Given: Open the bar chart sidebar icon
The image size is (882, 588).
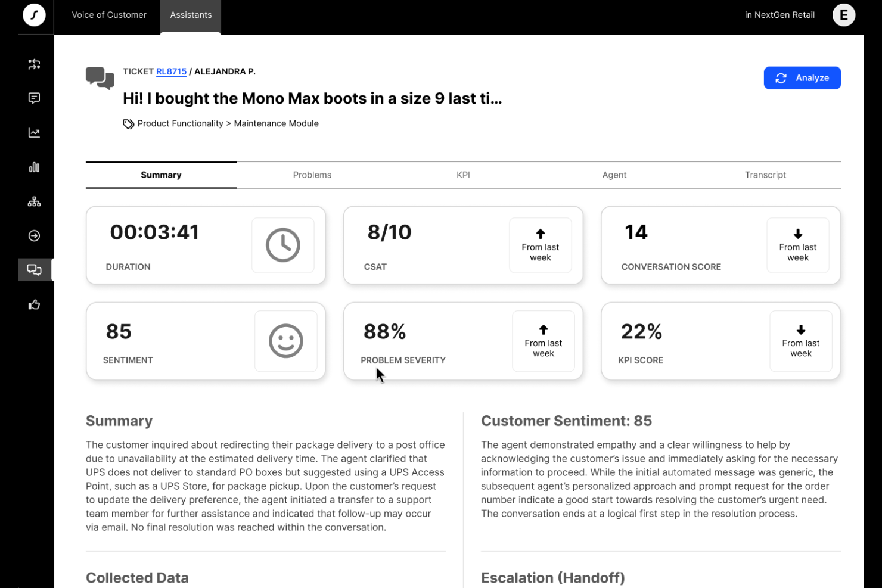Looking at the screenshot, I should [34, 167].
